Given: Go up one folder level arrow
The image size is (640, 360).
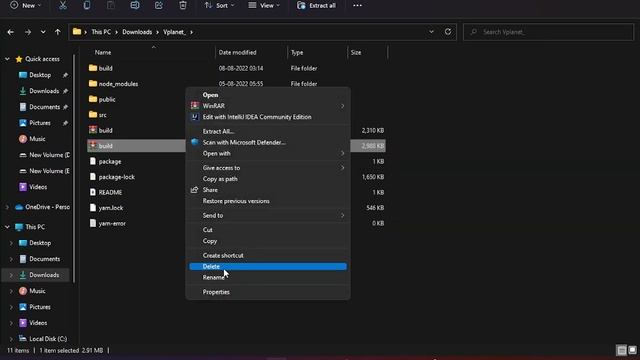Looking at the screenshot, I should [58, 32].
